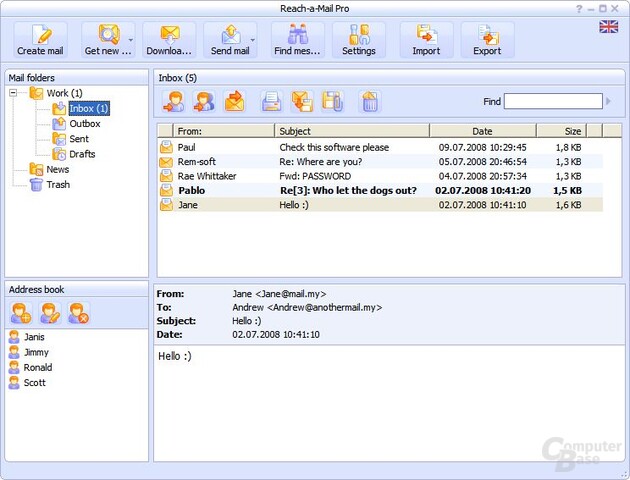This screenshot has width=630, height=480.
Task: Select the Inbox (1) folder
Action: (x=89, y=108)
